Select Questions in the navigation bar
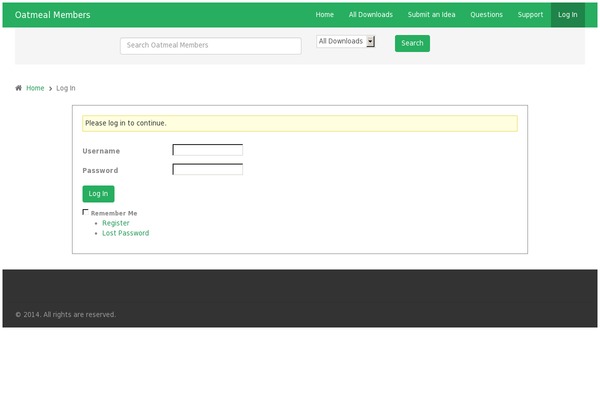 click(x=486, y=15)
